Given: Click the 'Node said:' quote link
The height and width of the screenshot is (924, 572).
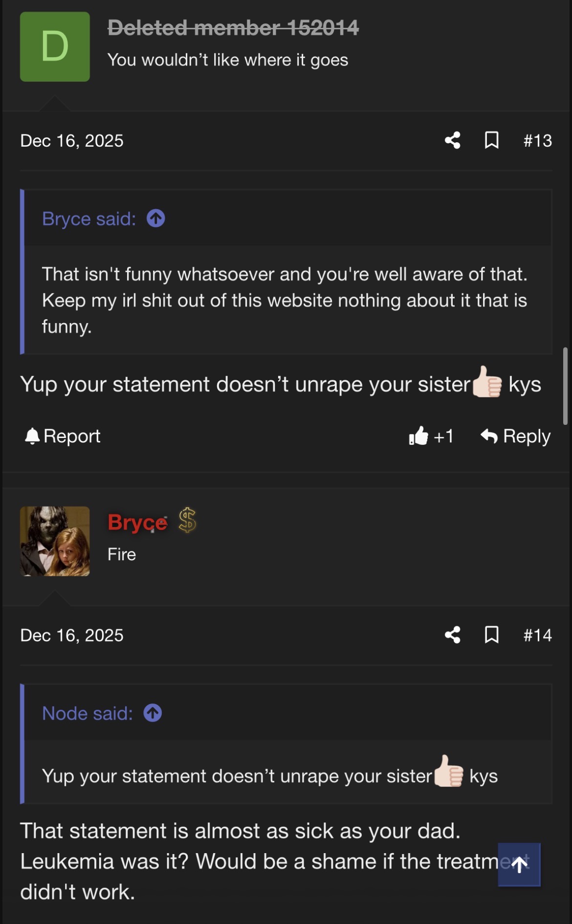Looking at the screenshot, I should click(x=88, y=714).
